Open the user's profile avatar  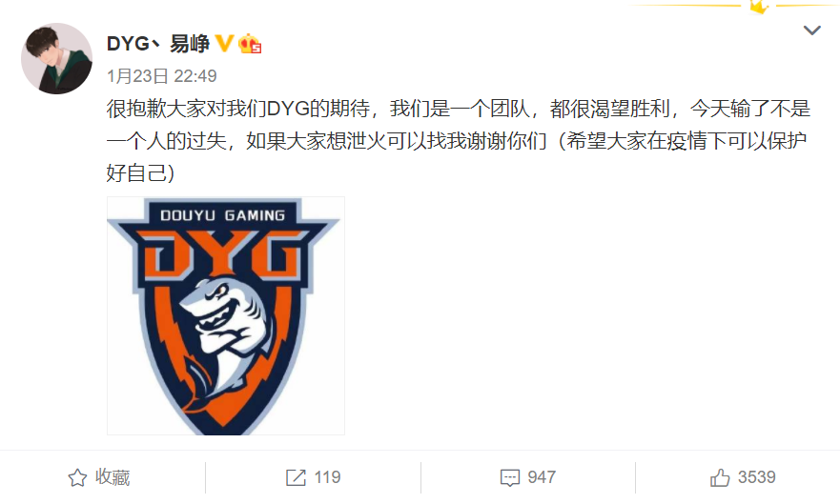[x=57, y=58]
